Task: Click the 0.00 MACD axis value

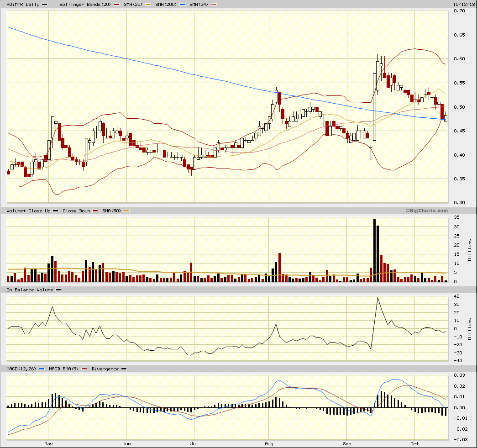Action: [x=459, y=407]
